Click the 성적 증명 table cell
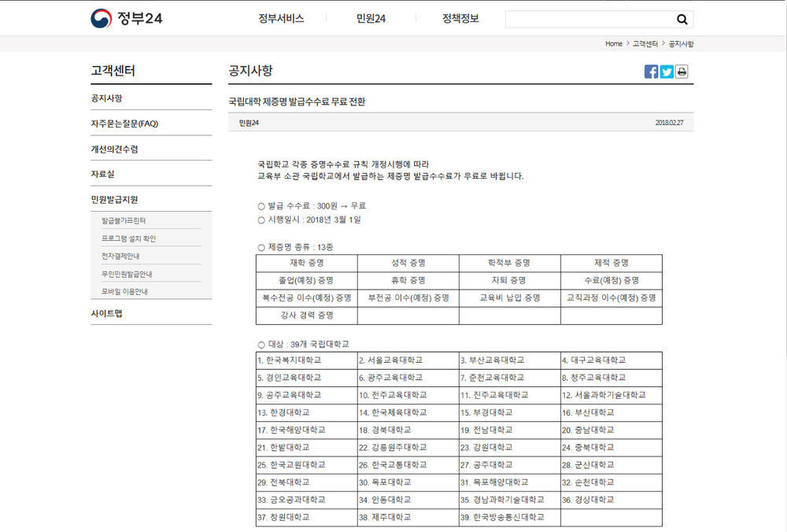The width and height of the screenshot is (787, 532). click(408, 263)
